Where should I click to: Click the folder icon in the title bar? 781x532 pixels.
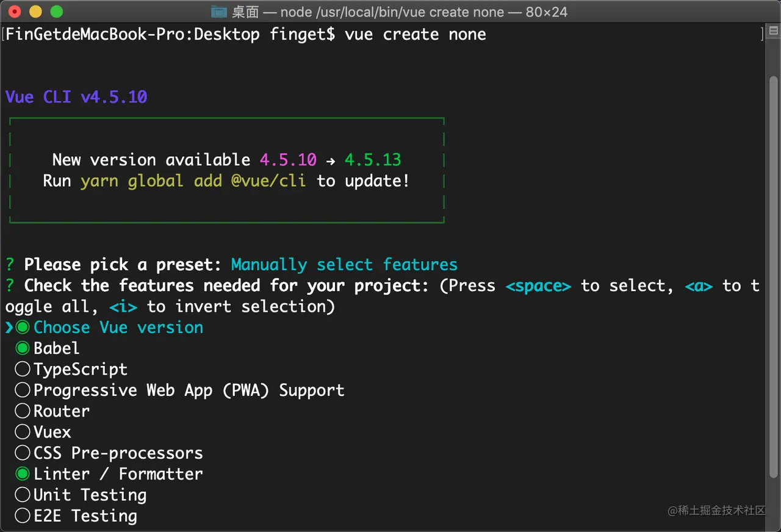point(218,12)
